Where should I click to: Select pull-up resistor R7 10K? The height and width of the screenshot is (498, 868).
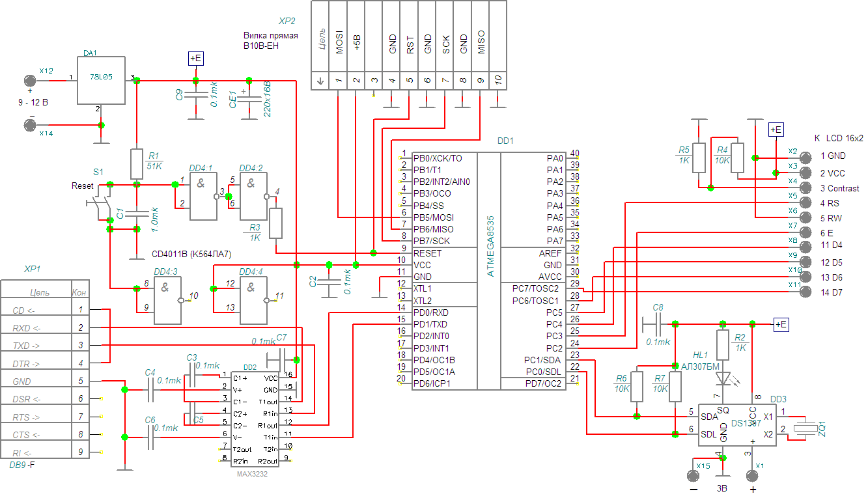point(675,387)
